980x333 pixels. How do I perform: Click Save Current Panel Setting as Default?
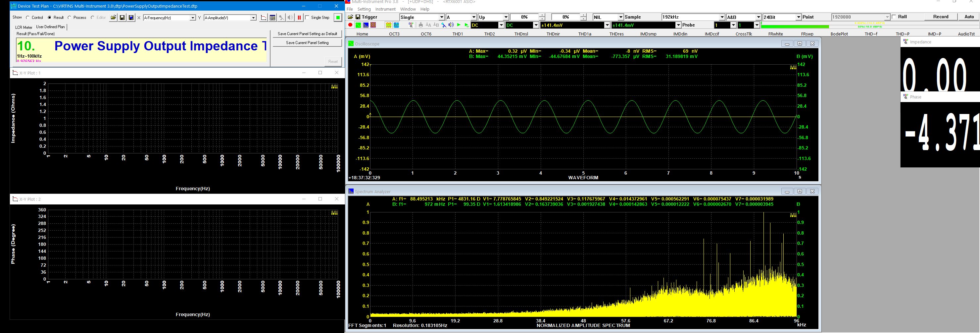(307, 34)
